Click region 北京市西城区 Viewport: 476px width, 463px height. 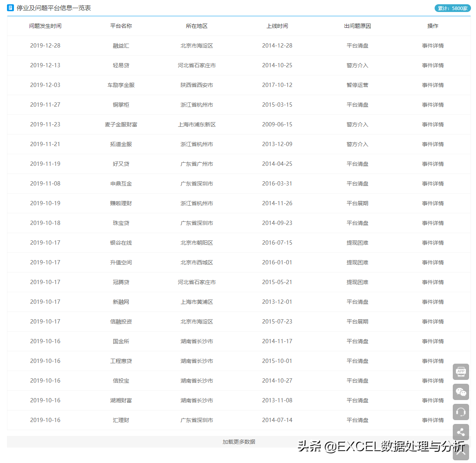coord(197,262)
